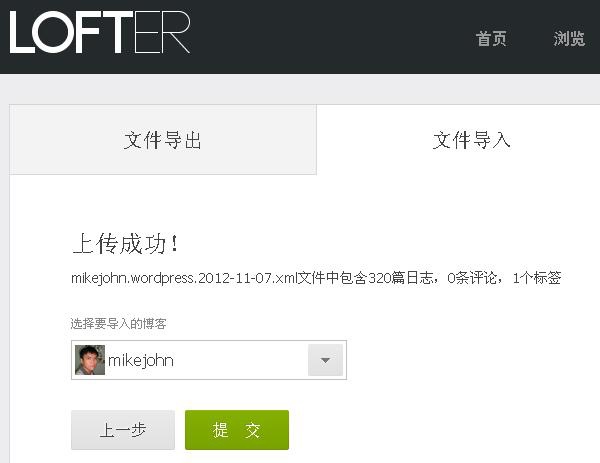600x463 pixels.
Task: Click the LOFTER logo in the header
Action: [99, 32]
